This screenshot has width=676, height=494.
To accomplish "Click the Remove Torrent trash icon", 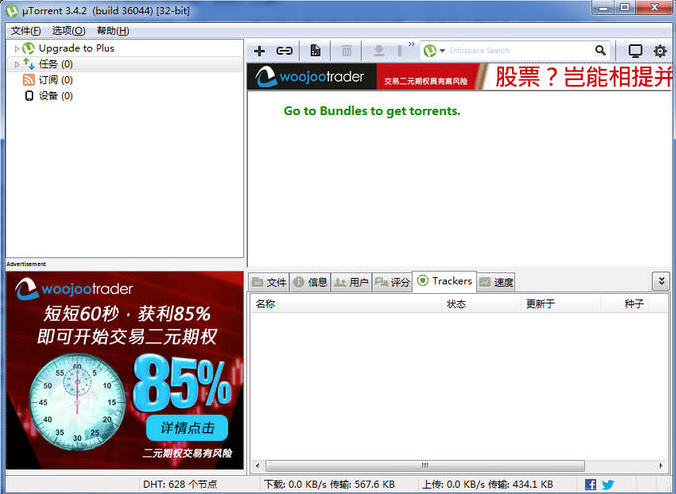I will (x=347, y=51).
